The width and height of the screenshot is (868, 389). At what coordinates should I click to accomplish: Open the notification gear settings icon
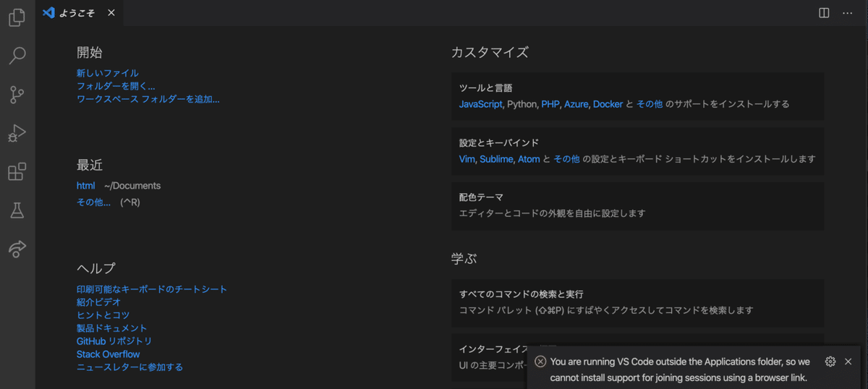830,362
